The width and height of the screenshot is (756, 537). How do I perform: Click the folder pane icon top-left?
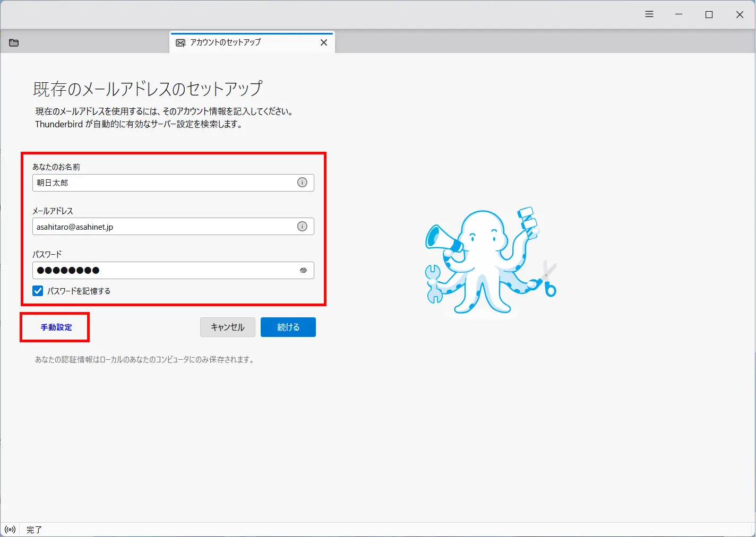point(13,42)
